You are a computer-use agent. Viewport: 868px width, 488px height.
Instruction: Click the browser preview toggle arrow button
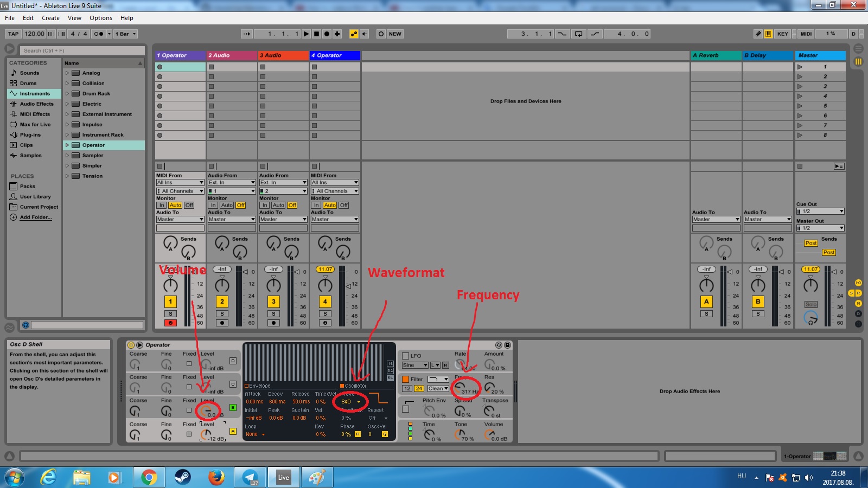[x=10, y=49]
